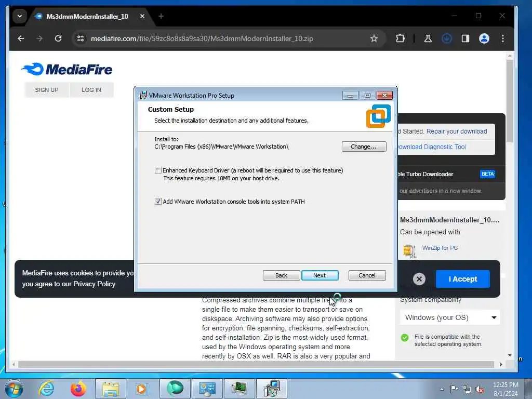Click the VMware setup title bar icon

click(143, 96)
